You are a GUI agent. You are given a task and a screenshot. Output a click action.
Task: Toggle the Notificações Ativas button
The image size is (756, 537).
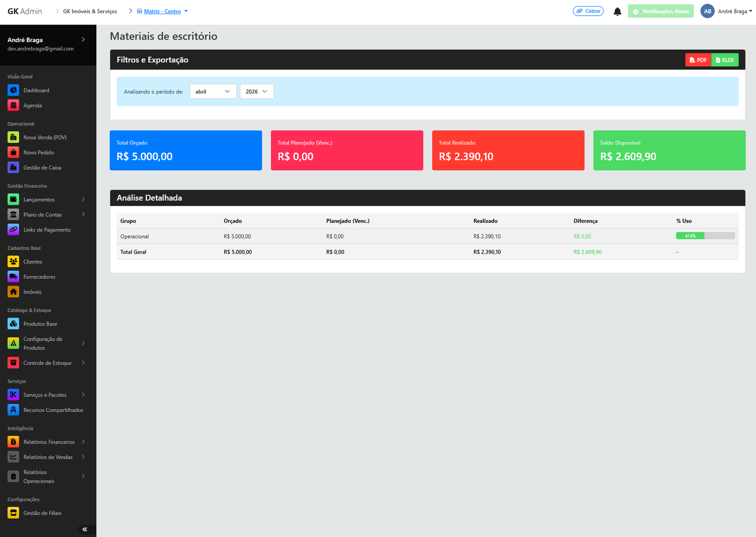click(x=661, y=11)
